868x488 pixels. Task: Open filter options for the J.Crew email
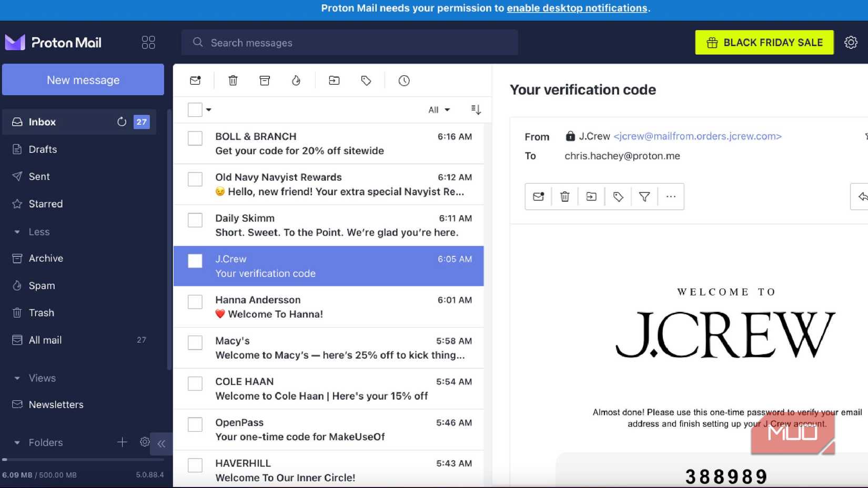644,196
